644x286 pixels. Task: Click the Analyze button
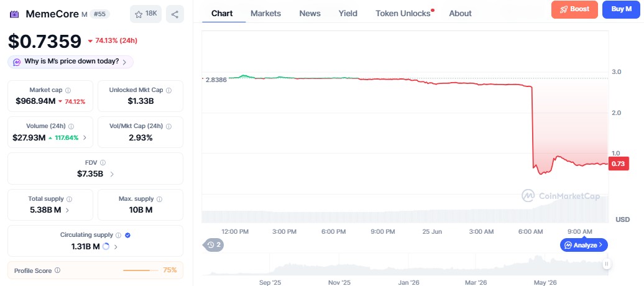coord(584,245)
